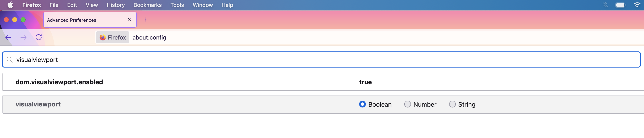Open the Tools menu
Screen dimensions: 644x138
tap(177, 5)
